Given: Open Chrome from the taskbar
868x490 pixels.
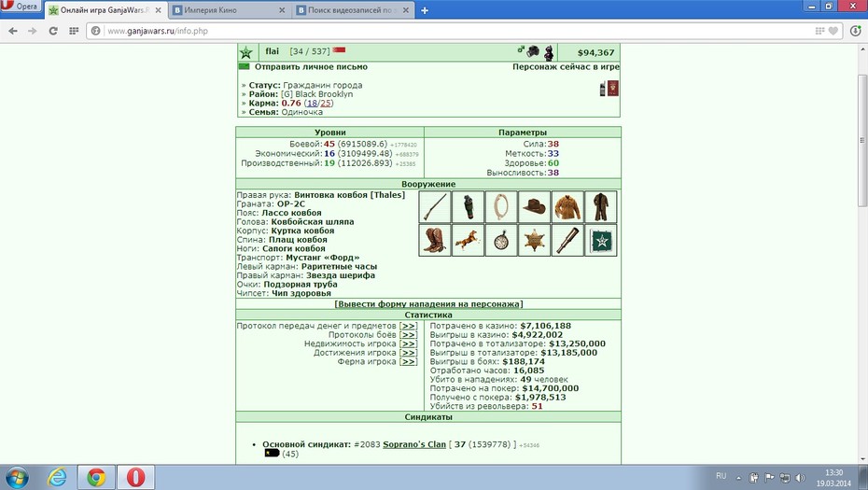Looking at the screenshot, I should (96, 477).
